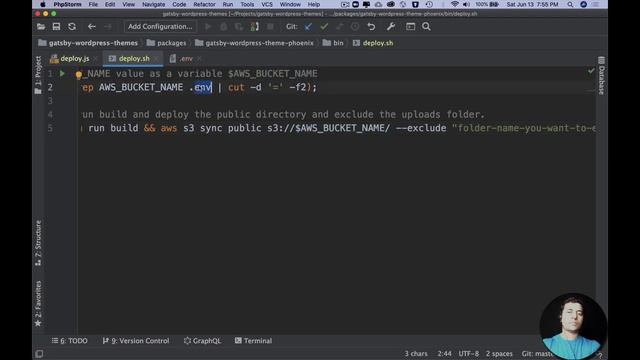Click the Debug bug icon
640x360 pixels.
click(223, 27)
